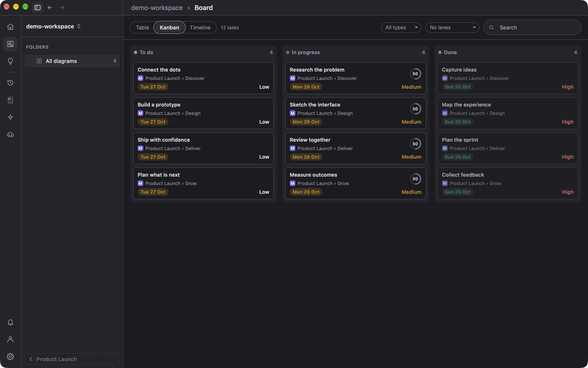The height and width of the screenshot is (368, 588).
Task: Open the Map the experience card title
Action: 466,105
